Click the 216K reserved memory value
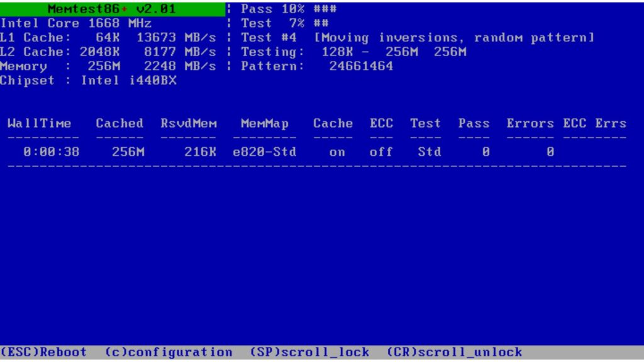 pyautogui.click(x=200, y=152)
